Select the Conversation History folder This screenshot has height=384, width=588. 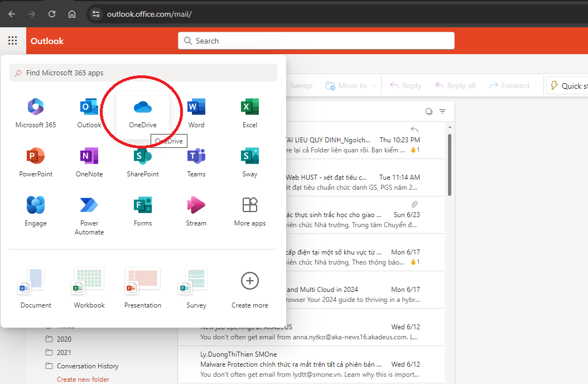coord(88,366)
